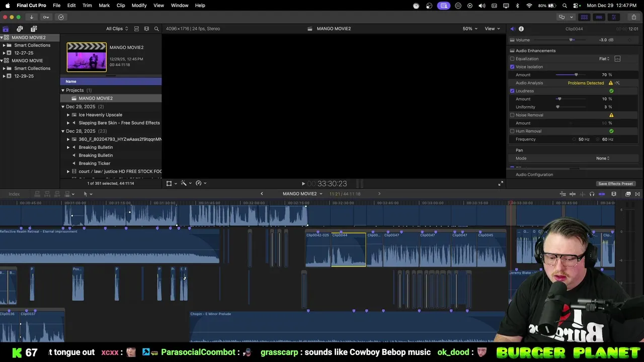Open Photos and Audio sidebar icon
644x362 pixels.
(20, 29)
